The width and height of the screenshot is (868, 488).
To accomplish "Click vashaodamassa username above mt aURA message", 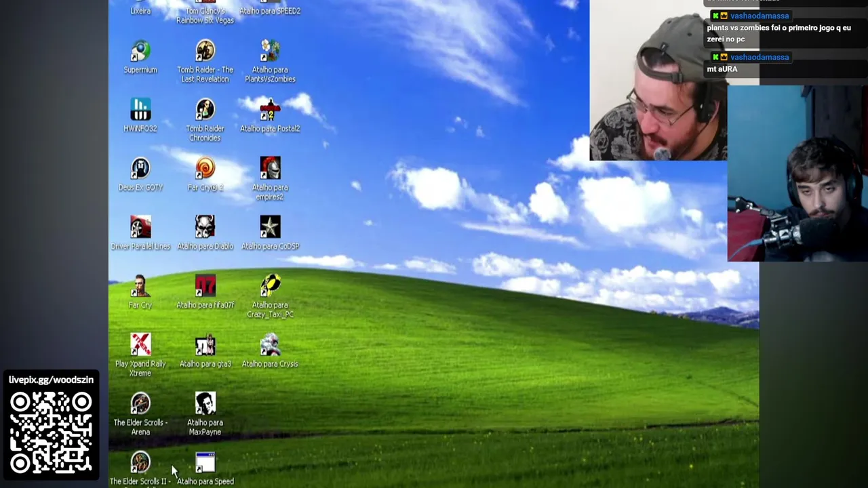I will pos(759,57).
